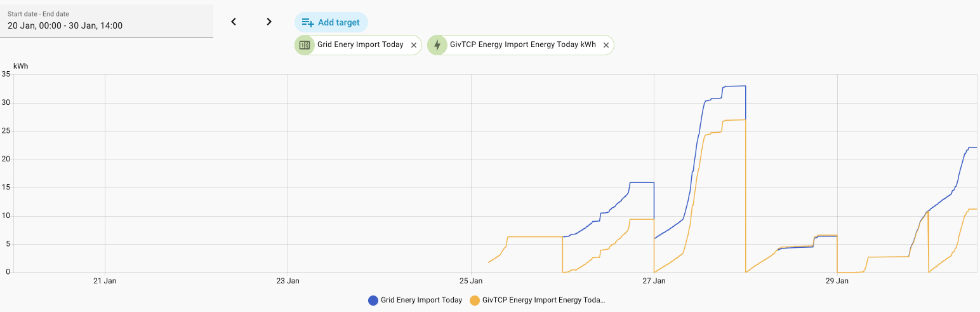Click the 25 Jan axis label

click(471, 280)
